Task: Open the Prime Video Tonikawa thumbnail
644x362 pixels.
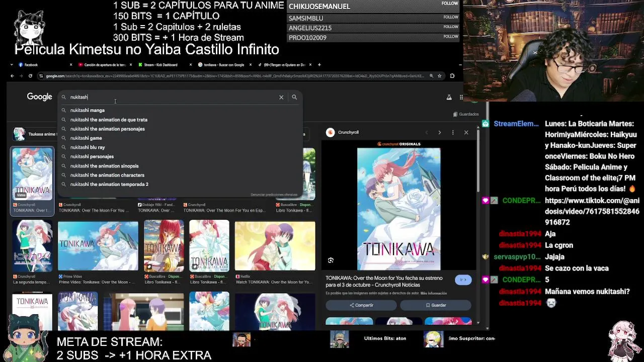Action: pyautogui.click(x=98, y=246)
